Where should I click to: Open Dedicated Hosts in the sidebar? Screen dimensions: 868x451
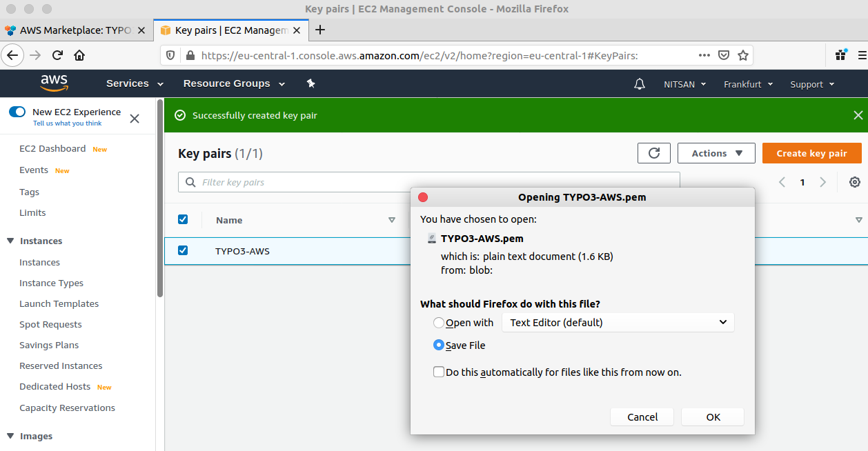point(55,386)
